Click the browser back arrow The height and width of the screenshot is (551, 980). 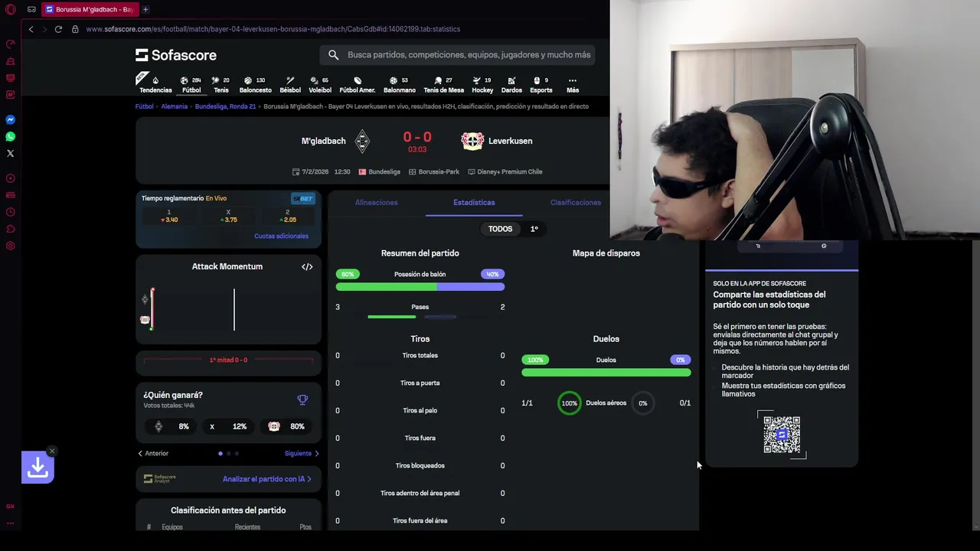pyautogui.click(x=31, y=29)
